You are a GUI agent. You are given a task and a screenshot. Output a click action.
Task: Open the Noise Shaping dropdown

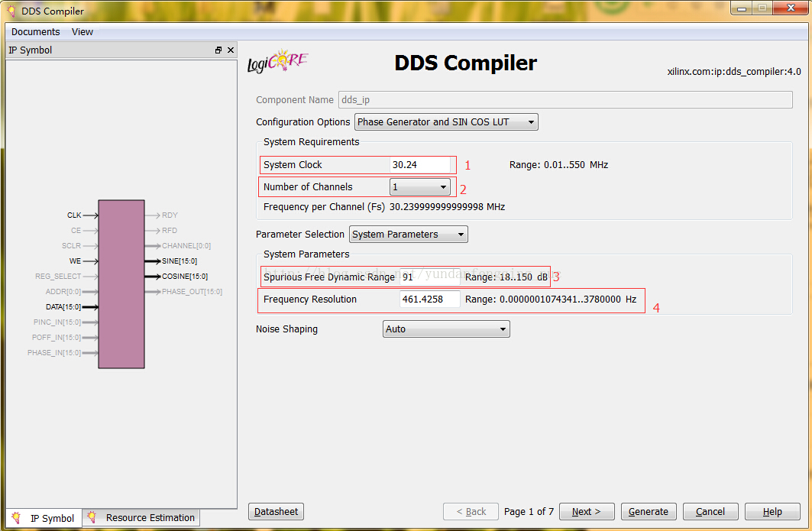446,329
